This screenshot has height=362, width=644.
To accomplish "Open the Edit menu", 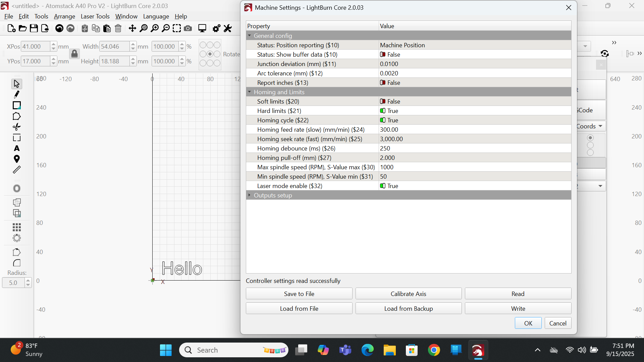I will pos(24,16).
